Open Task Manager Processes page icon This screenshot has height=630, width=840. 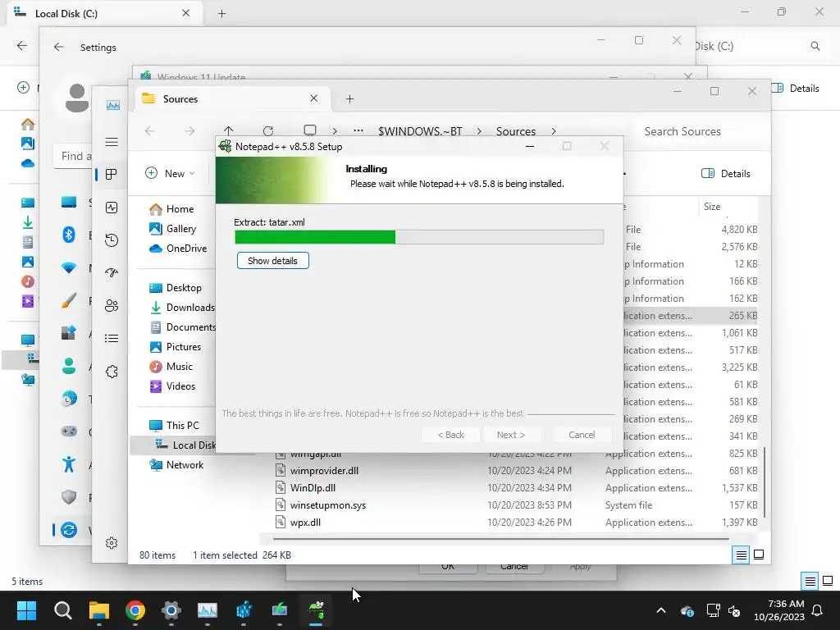(112, 175)
